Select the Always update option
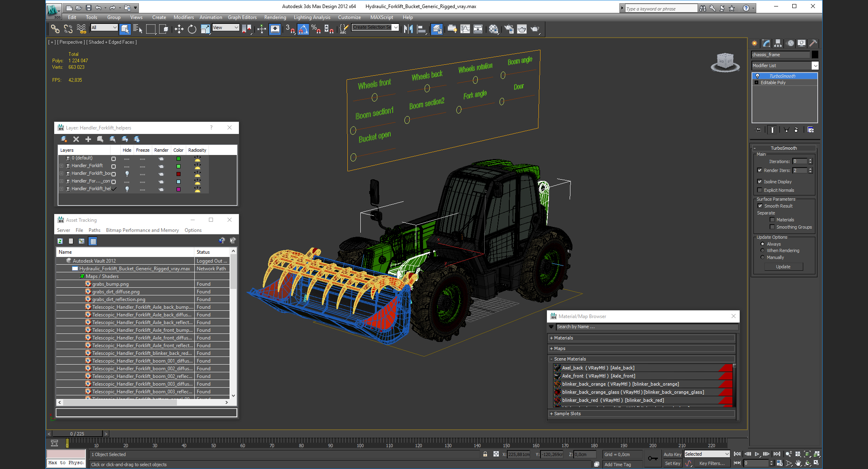This screenshot has width=868, height=469. (763, 244)
